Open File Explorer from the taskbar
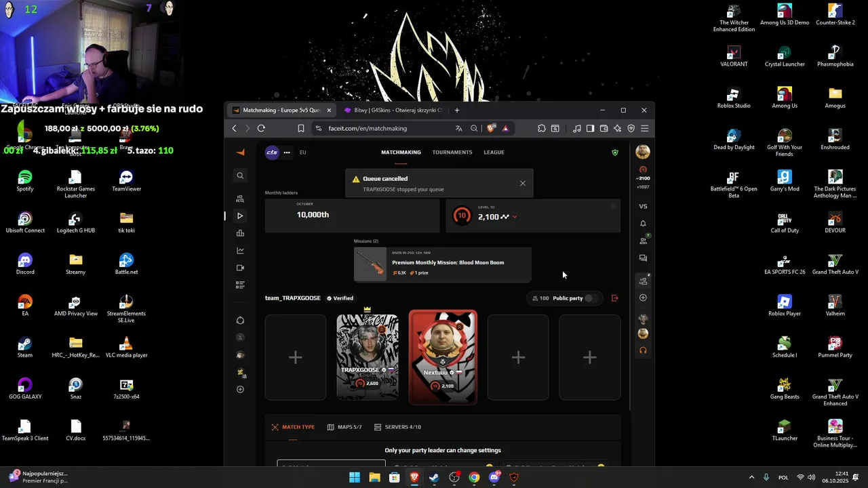 pos(374,477)
